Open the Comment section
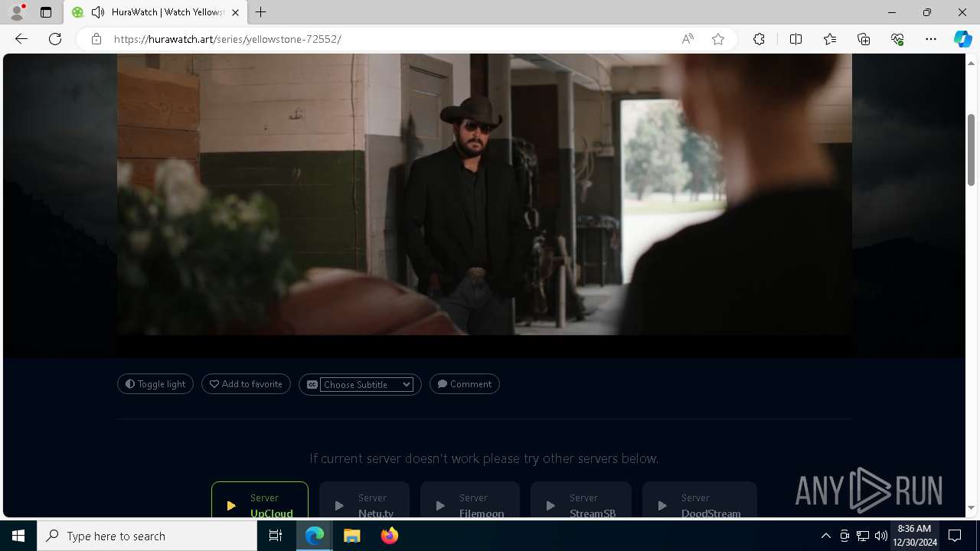 [465, 384]
